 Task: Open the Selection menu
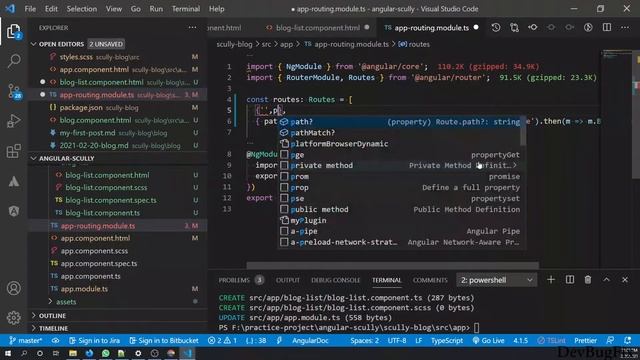pos(82,9)
